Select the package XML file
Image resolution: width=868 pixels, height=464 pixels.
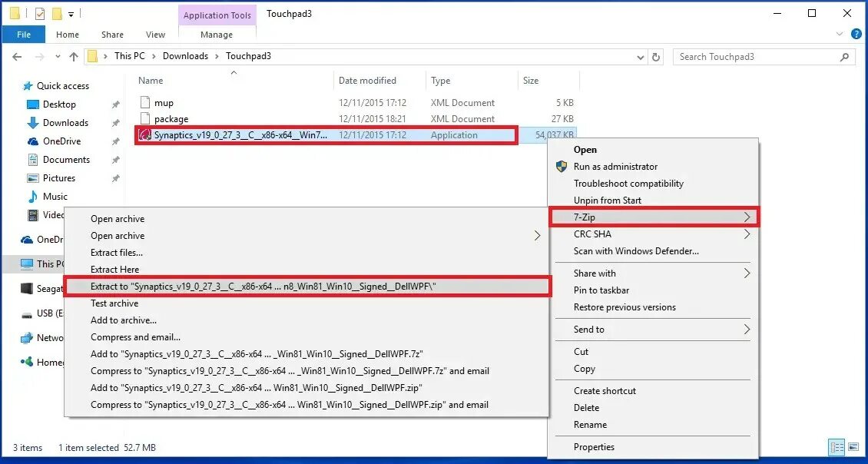point(171,118)
